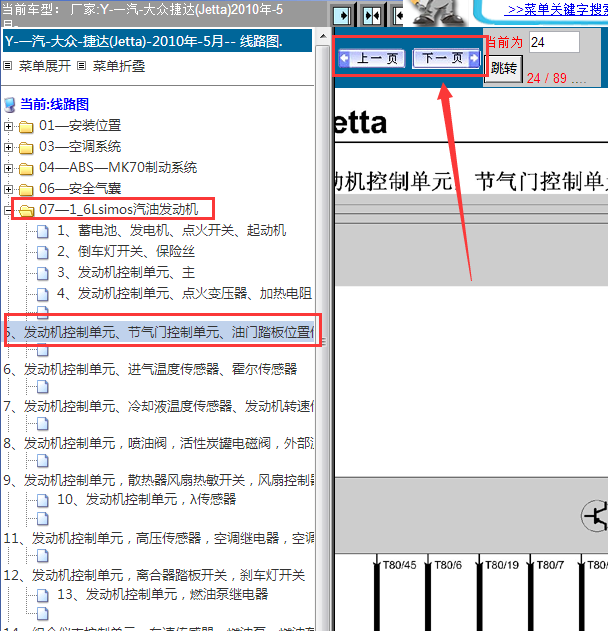Image resolution: width=608 pixels, height=631 pixels.
Task: Expand the 04—ABS—MK70制动系统 node
Action: pyautogui.click(x=8, y=168)
